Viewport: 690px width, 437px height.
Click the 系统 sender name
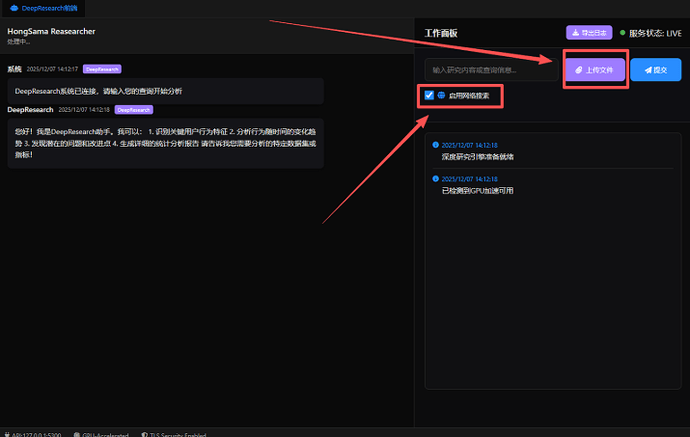coord(15,69)
